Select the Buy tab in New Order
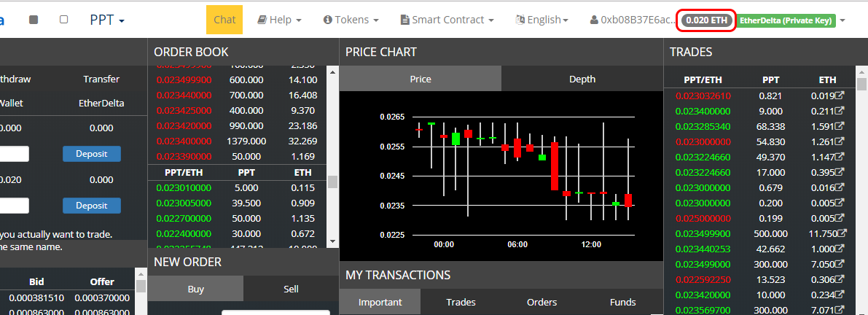 (x=195, y=289)
